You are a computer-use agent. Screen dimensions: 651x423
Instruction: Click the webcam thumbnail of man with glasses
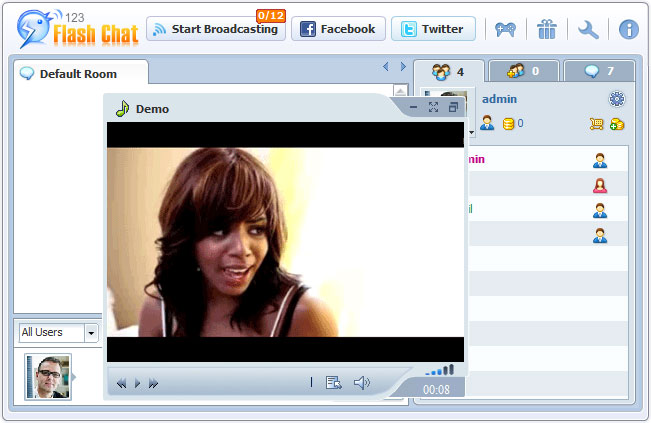[x=48, y=376]
